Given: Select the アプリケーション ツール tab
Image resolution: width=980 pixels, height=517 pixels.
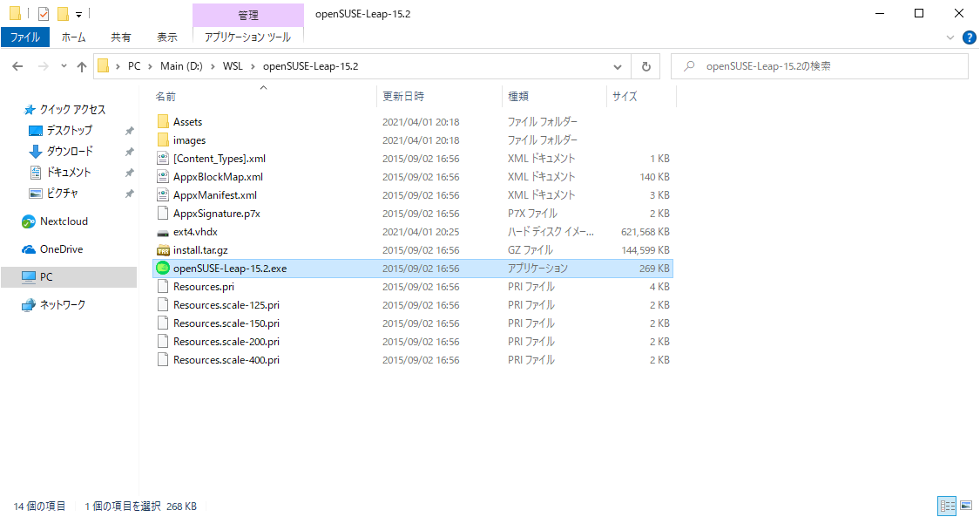Looking at the screenshot, I should point(247,37).
